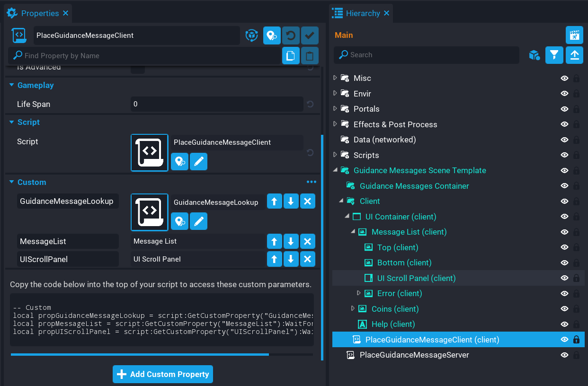Move the GuidanceMessageLookup property down
588x386 pixels.
[291, 202]
